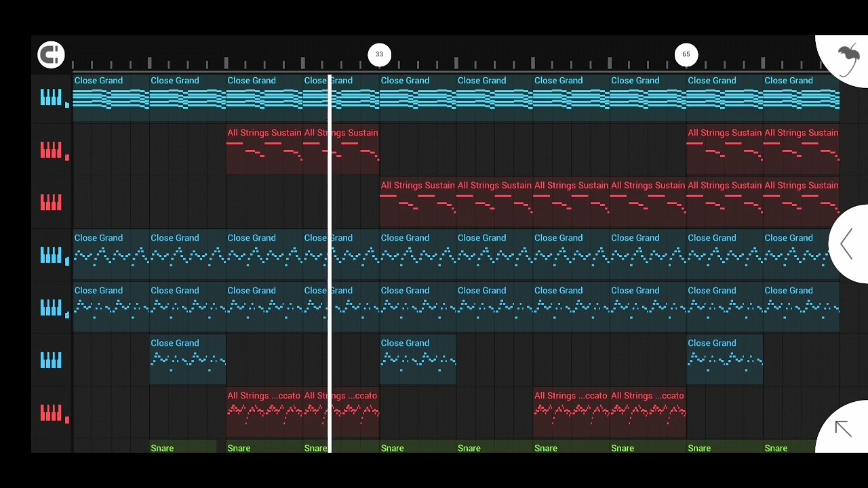The width and height of the screenshot is (868, 488).
Task: Jump to timeline marker 65
Action: pyautogui.click(x=686, y=54)
